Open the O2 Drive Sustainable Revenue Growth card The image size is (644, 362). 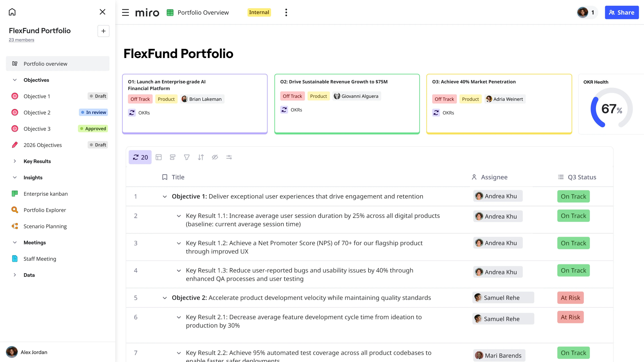(347, 104)
